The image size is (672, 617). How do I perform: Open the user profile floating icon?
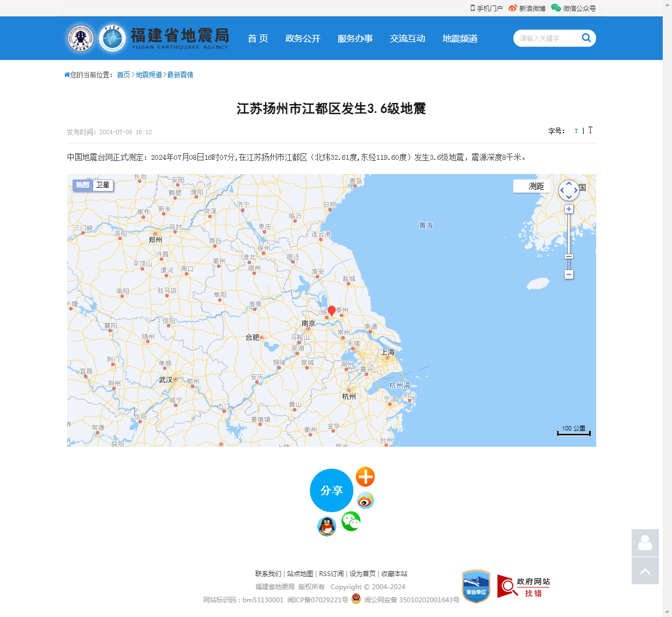[645, 543]
